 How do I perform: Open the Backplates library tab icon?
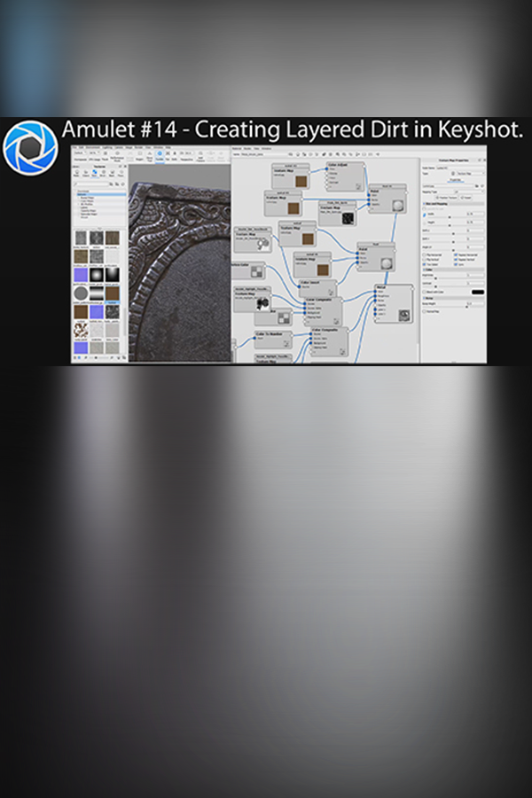click(x=112, y=173)
